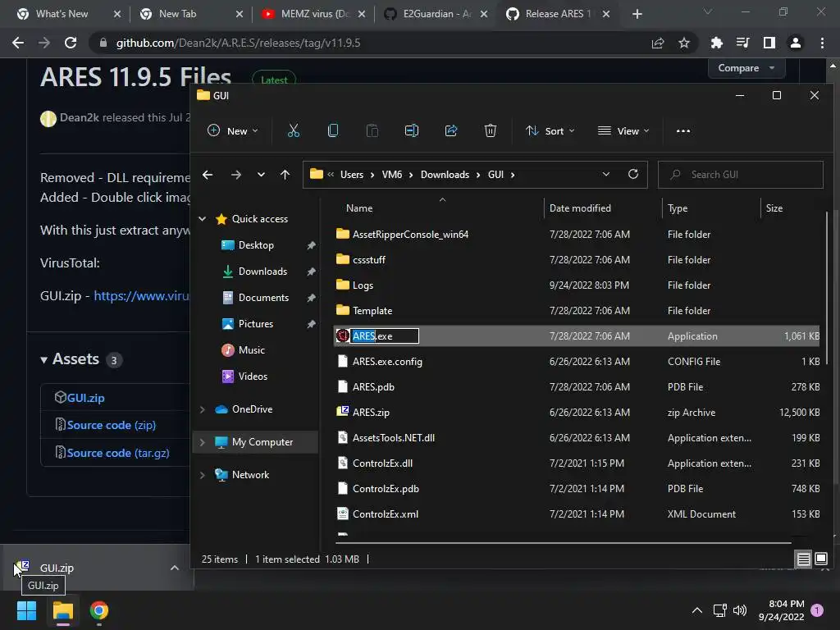The width and height of the screenshot is (840, 630).
Task: Open the New item menu
Action: tap(233, 130)
